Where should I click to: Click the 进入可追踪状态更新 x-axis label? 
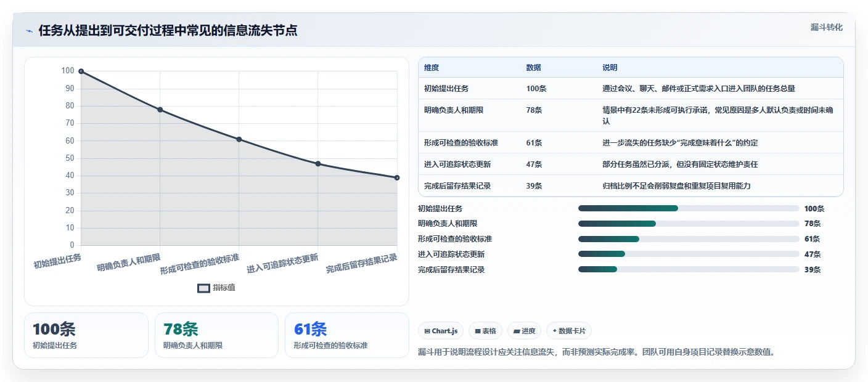[282, 264]
